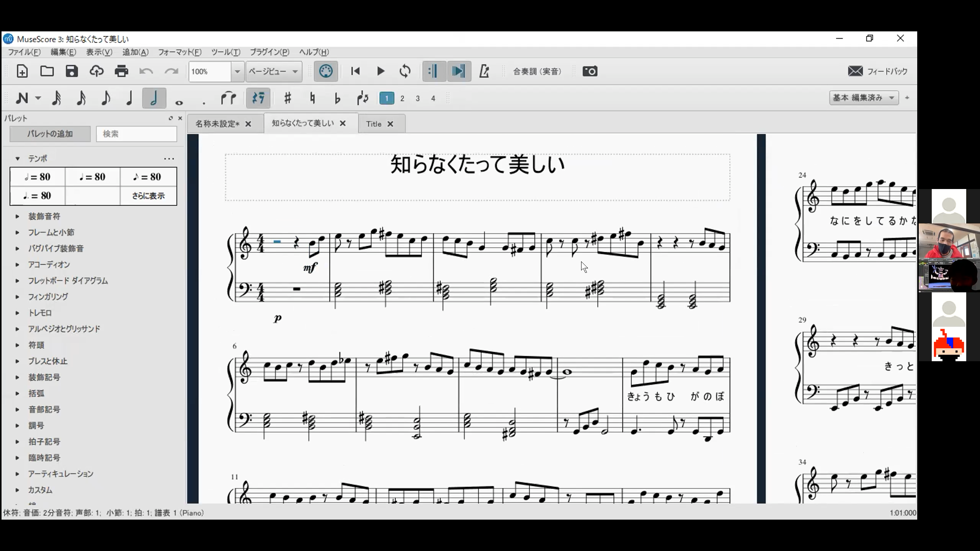980x551 pixels.
Task: Select voice 4
Action: click(433, 98)
